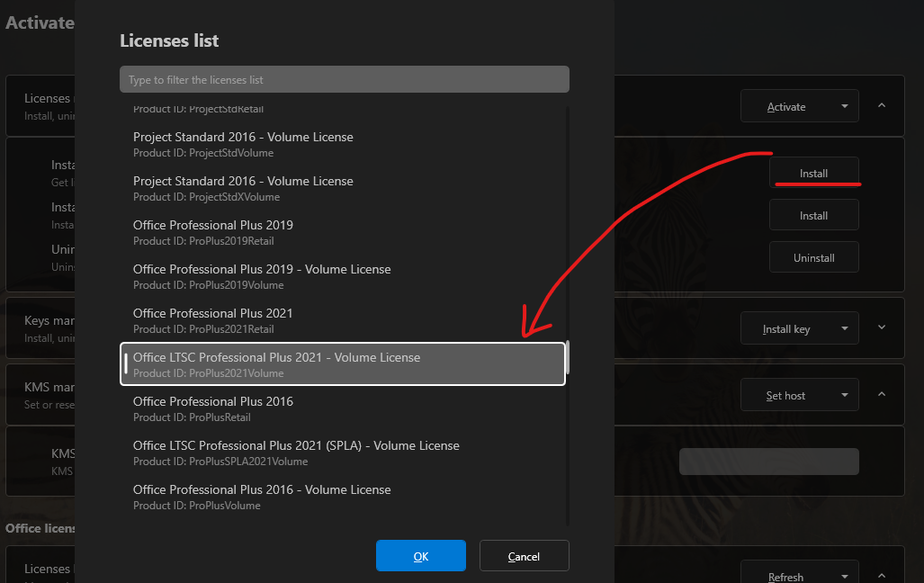Choose Office Professional Plus 2016 - Volume License
924x583 pixels.
(343, 497)
